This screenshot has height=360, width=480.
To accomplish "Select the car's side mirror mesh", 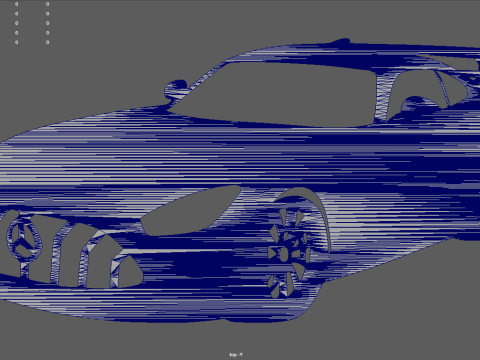I will pyautogui.click(x=176, y=89).
